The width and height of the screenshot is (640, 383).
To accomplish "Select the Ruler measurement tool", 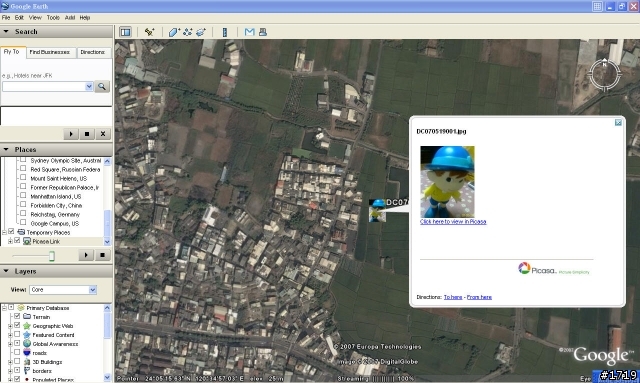I will [224, 32].
